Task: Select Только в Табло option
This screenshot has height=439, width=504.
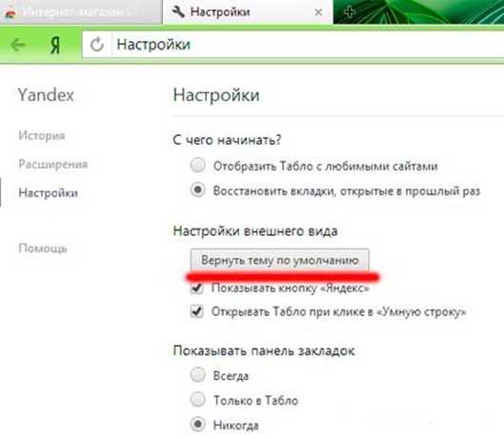Action: [197, 399]
